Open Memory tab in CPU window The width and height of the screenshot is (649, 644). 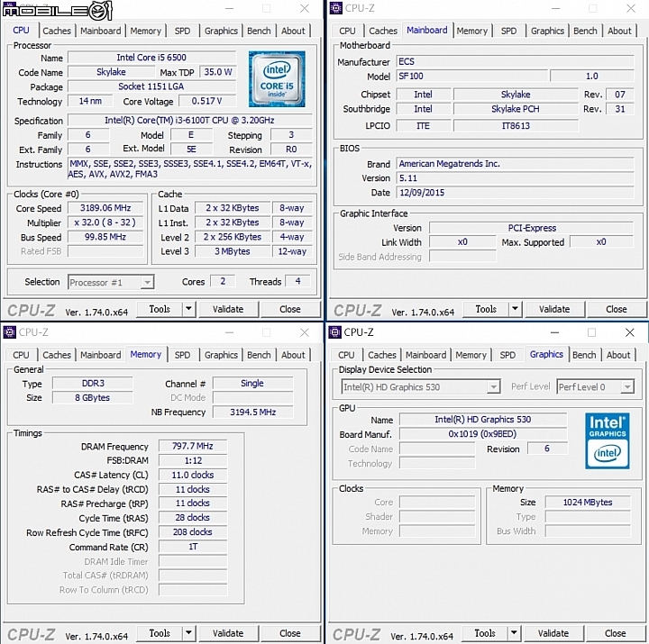pos(145,31)
